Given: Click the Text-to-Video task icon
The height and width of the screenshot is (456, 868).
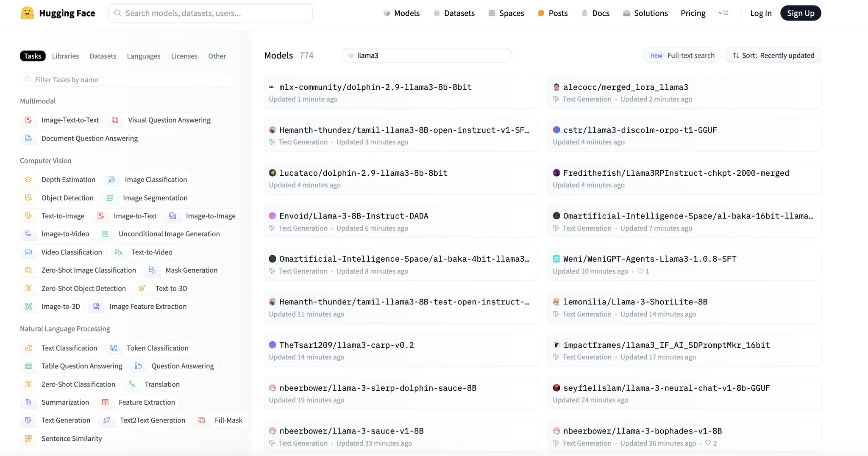Looking at the screenshot, I should point(118,252).
